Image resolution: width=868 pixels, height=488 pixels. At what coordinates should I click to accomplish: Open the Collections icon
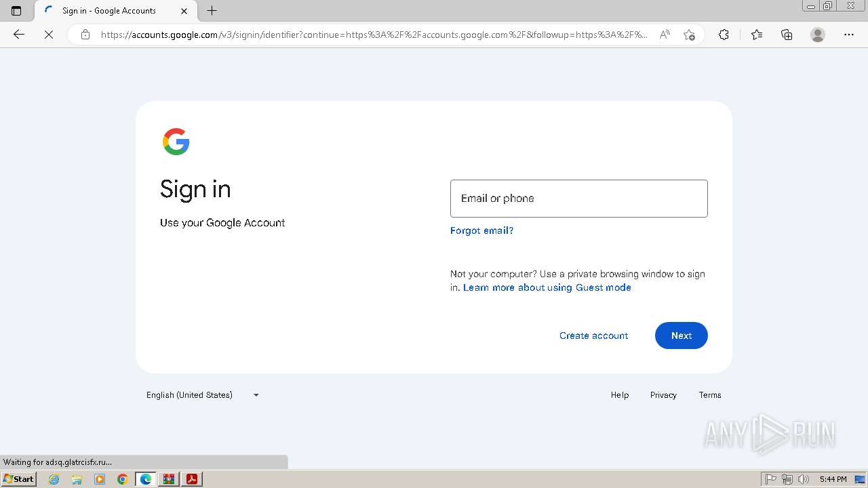click(x=787, y=35)
